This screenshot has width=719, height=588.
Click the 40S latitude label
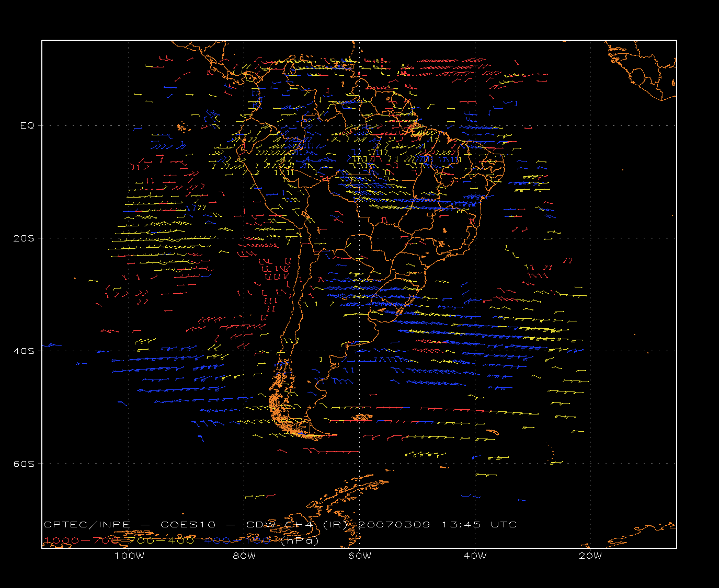[24, 351]
